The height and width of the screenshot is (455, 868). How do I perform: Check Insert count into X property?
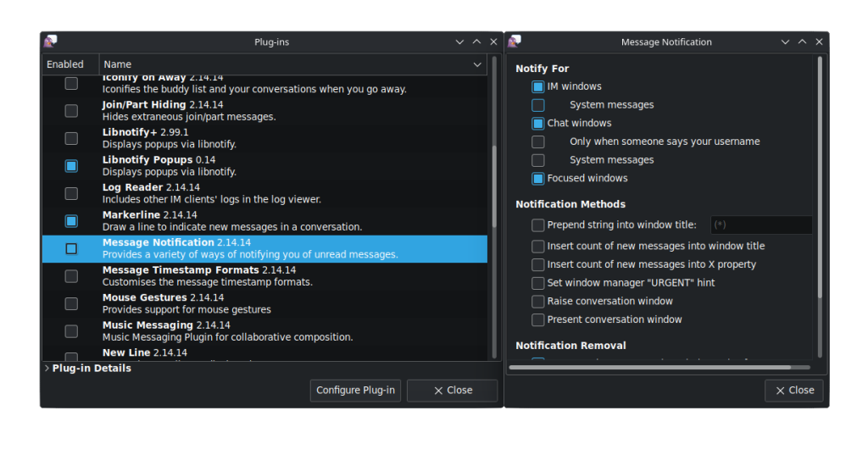(x=538, y=264)
